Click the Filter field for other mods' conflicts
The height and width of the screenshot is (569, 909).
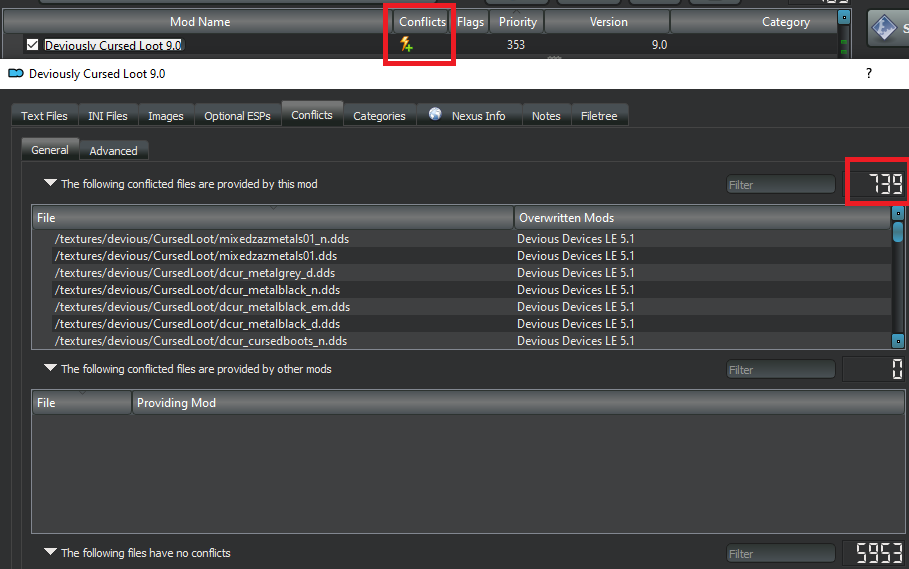[x=780, y=370]
